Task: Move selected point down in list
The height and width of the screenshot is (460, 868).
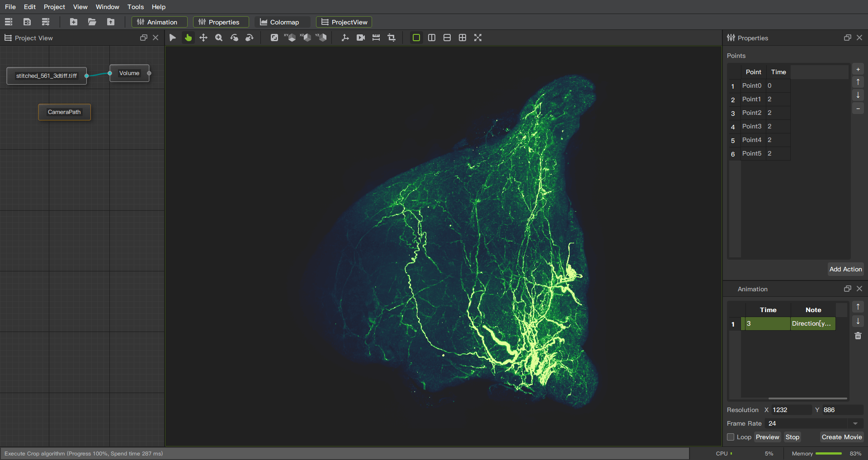Action: [858, 95]
